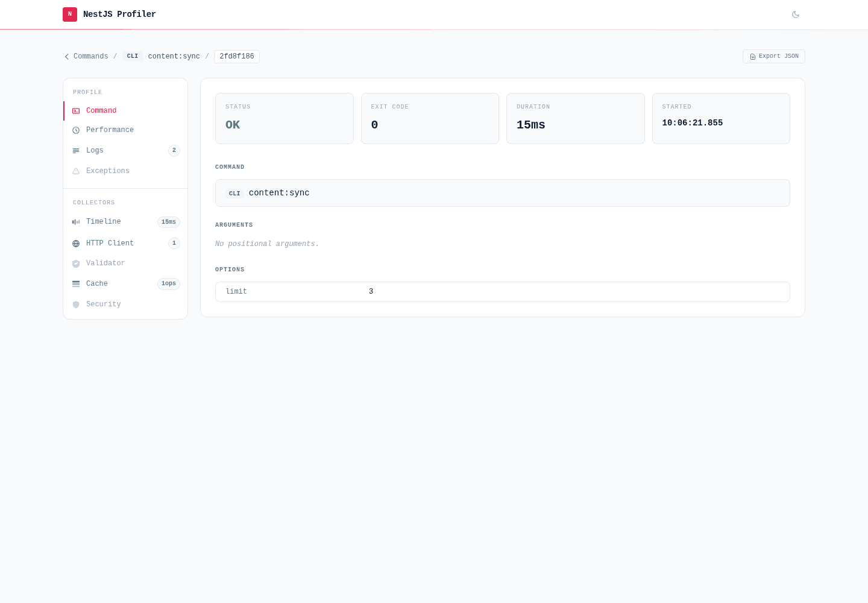Screen dimensions: 868x603
Task: Click the Exceptions warning triangle icon
Action: click(x=76, y=171)
